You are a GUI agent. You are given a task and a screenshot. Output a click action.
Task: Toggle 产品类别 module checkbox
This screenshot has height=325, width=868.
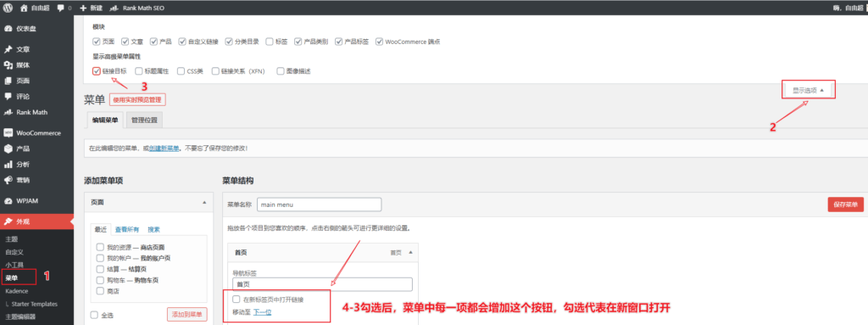[298, 42]
